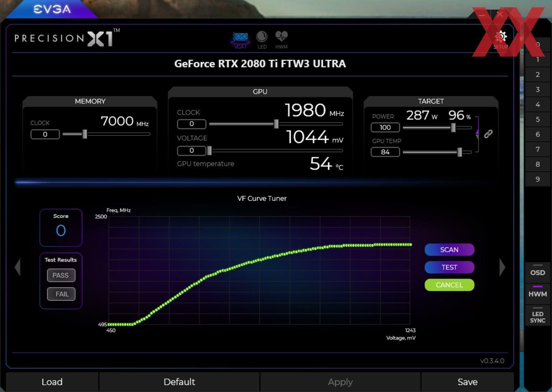552x392 pixels.
Task: Click the 1980 MHz GPU clock reading
Action: (x=314, y=110)
